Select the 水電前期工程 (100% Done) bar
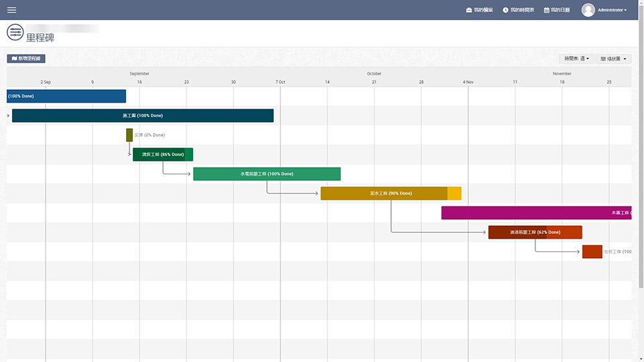644x362 pixels. tap(266, 174)
